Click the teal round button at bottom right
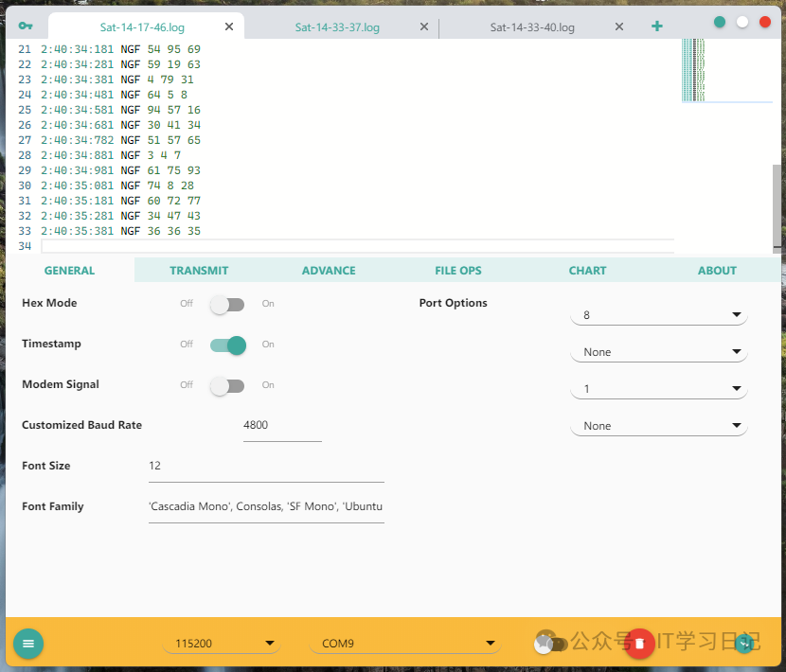Screen dimensions: 786x672 (x=744, y=644)
